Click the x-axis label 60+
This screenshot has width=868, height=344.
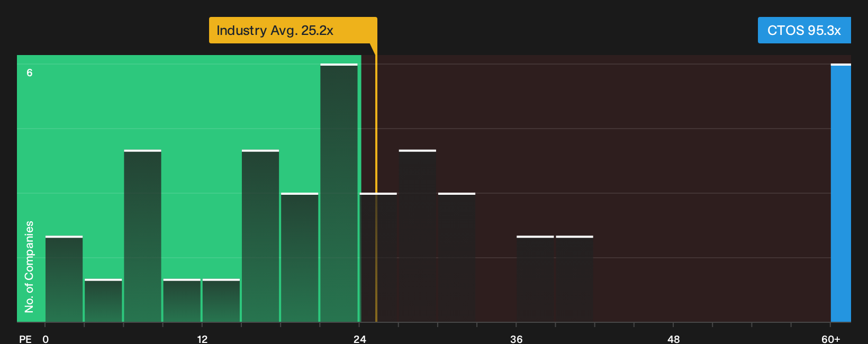pyautogui.click(x=830, y=339)
